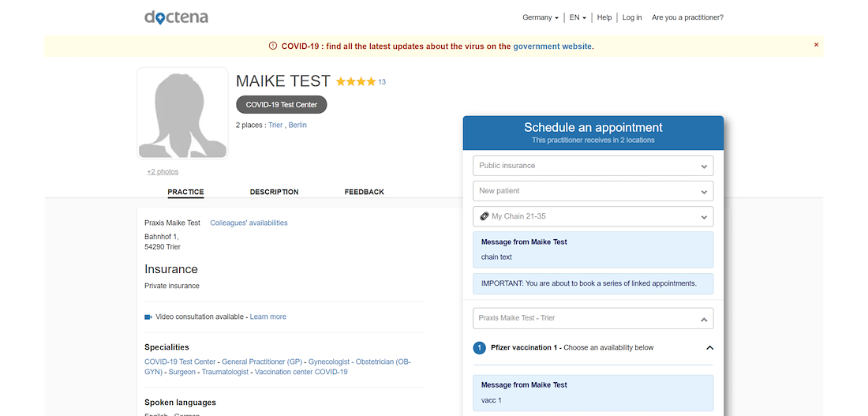Viewport: 868px width, 416px height.
Task: Close the COVID-19 banner with the X
Action: pos(816,45)
